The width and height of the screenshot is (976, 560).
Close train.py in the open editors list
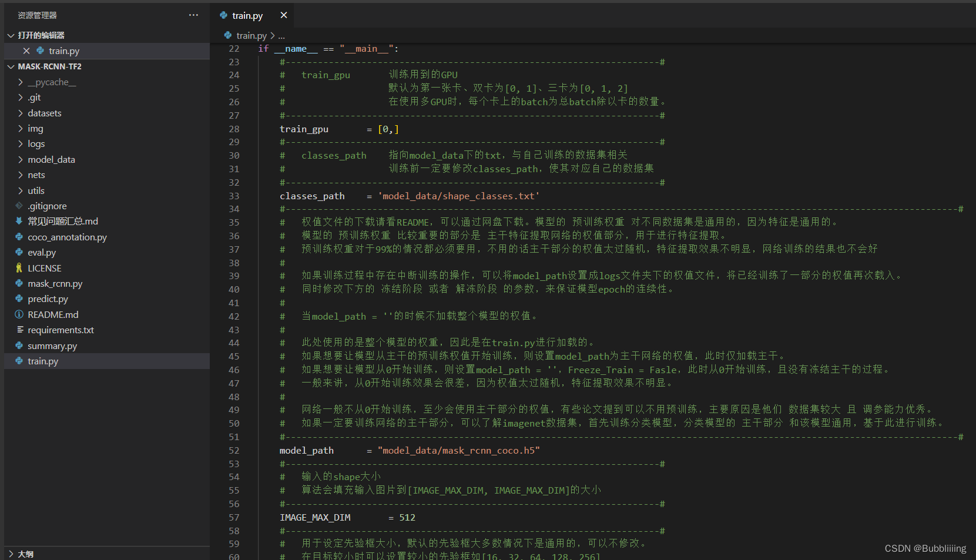coord(26,51)
